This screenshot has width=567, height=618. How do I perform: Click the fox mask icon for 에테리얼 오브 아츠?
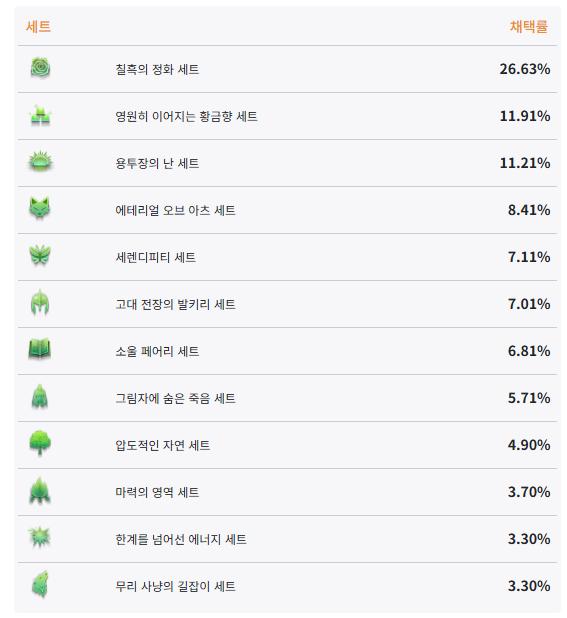pyautogui.click(x=40, y=208)
